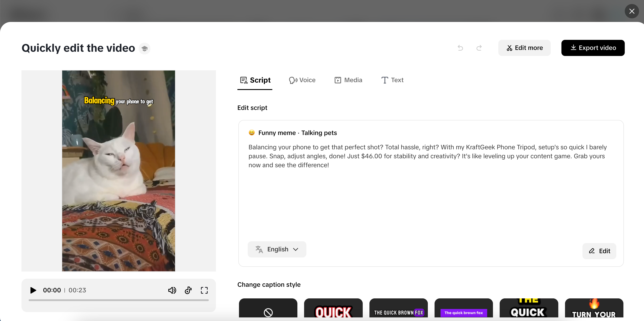The image size is (644, 321).
Task: Click the script Edit pencil button
Action: point(599,251)
